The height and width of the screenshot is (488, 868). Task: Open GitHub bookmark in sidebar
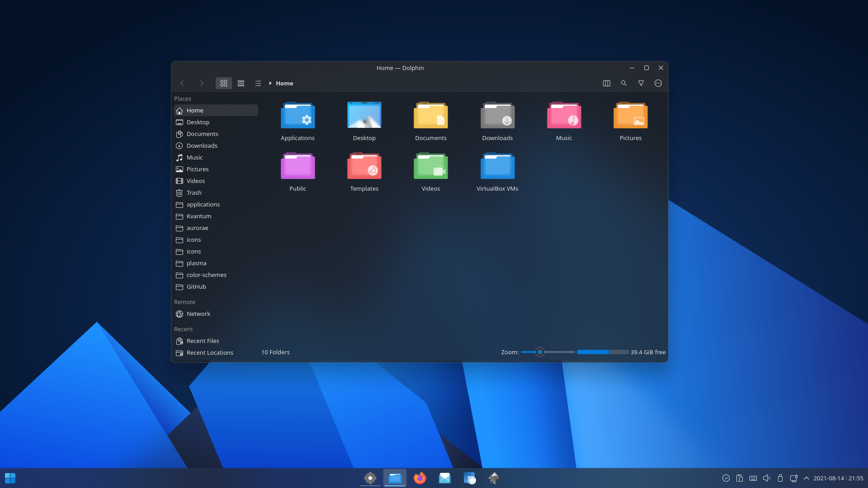(216, 286)
